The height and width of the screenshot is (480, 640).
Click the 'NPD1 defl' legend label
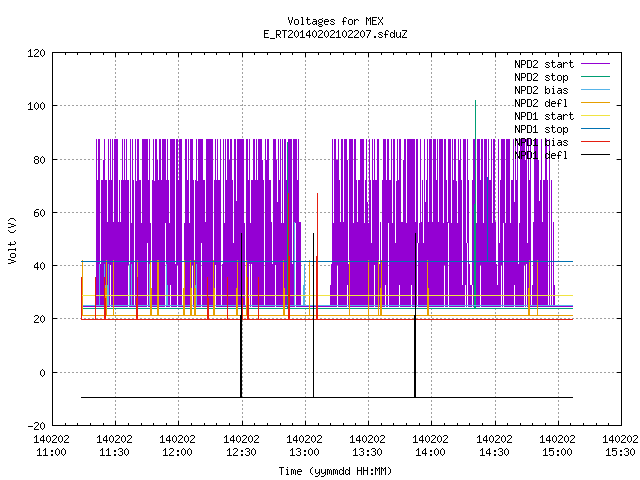(x=541, y=156)
